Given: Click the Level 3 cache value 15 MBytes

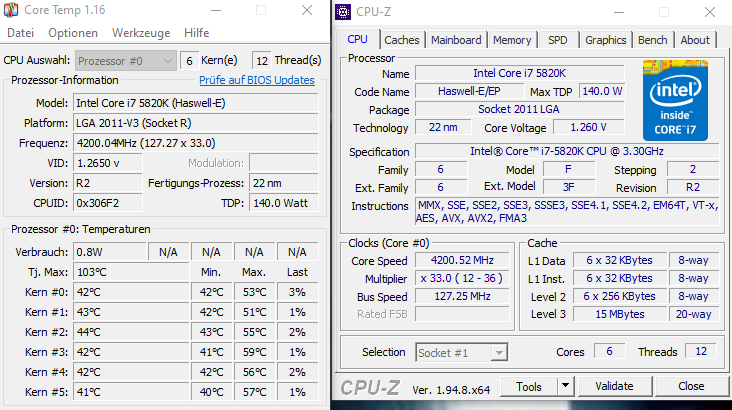Looking at the screenshot, I should click(619, 314).
